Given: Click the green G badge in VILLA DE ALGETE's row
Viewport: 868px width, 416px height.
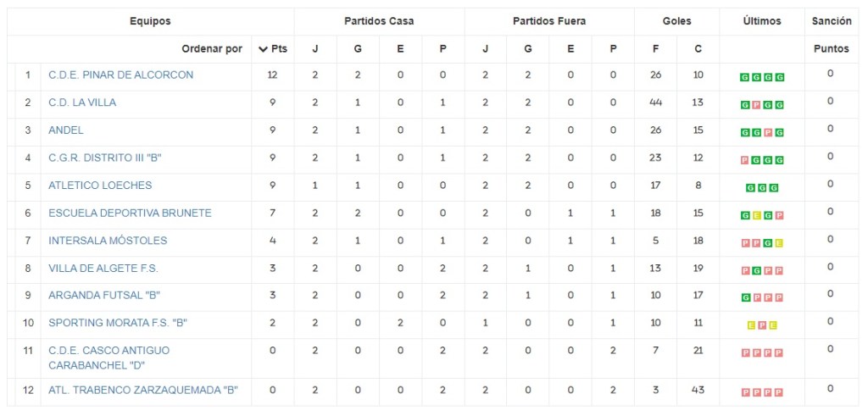Looking at the screenshot, I should click(756, 270).
